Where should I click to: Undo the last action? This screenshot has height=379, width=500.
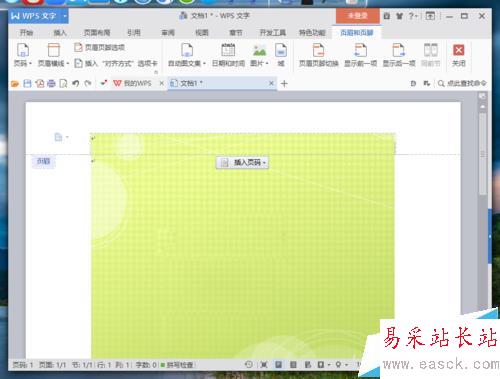[76, 83]
